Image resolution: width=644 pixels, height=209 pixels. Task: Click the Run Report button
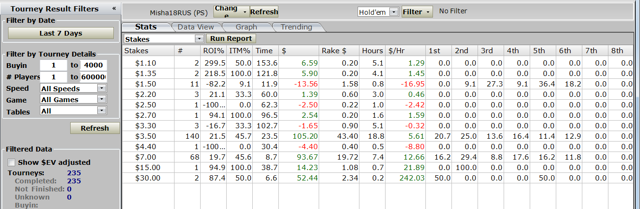[x=231, y=39]
